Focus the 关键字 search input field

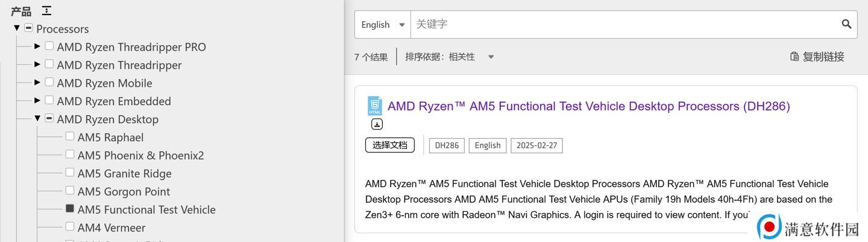(x=624, y=25)
